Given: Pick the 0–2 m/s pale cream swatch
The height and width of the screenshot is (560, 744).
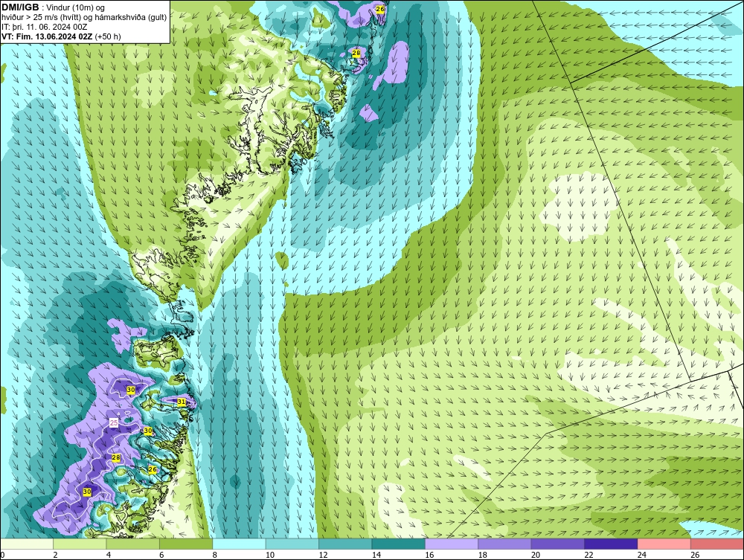Looking at the screenshot, I should coord(27,544).
